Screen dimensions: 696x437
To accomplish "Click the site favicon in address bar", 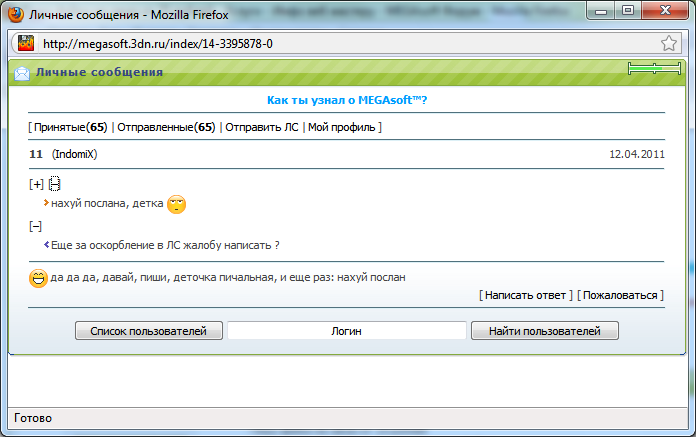I will pyautogui.click(x=26, y=43).
